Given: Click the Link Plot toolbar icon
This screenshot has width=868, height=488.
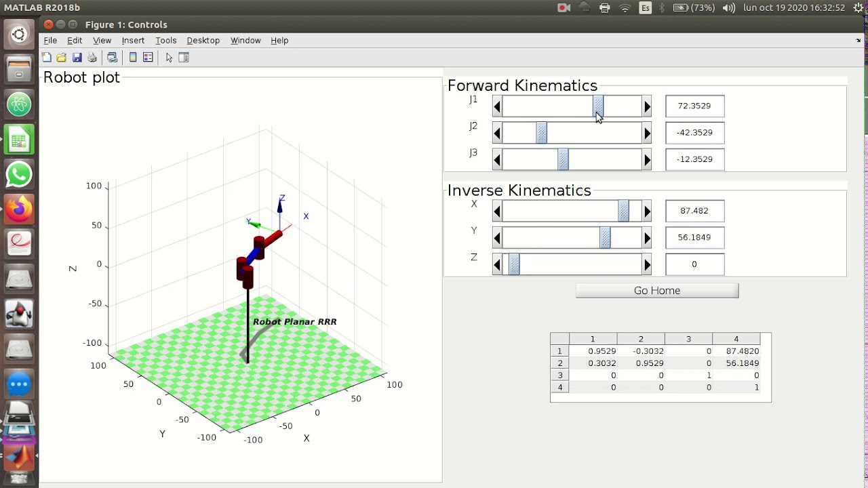Looking at the screenshot, I should (113, 58).
